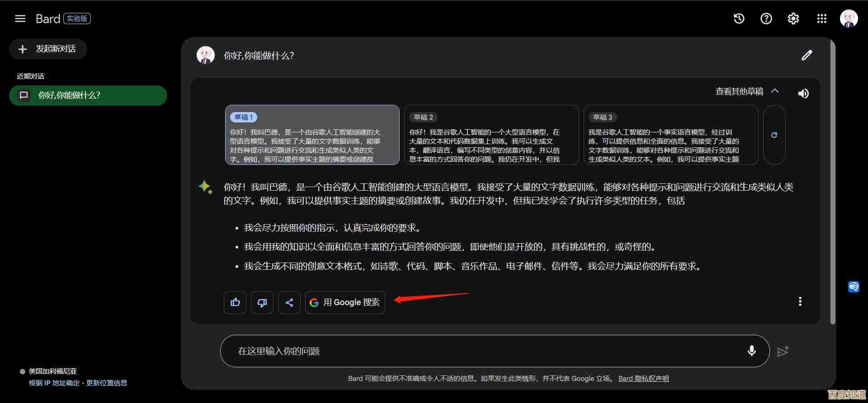The height and width of the screenshot is (403, 868).
Task: Open the Google apps grid
Action: point(821,19)
